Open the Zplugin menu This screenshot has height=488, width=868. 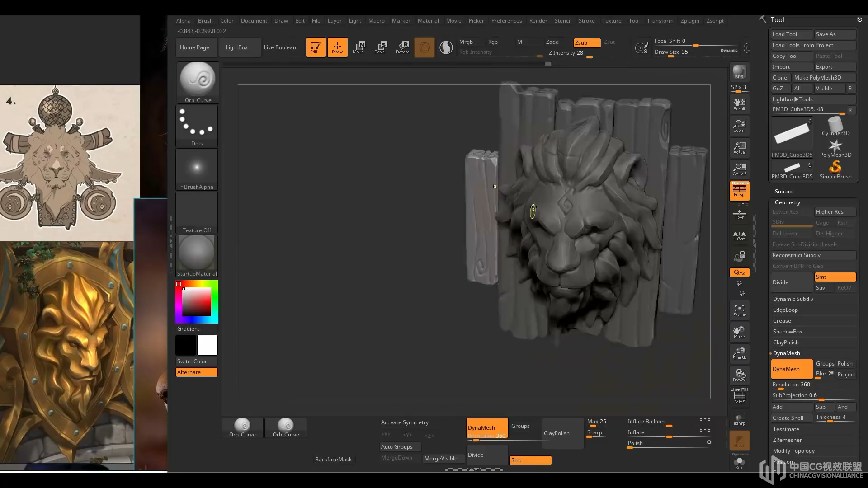pyautogui.click(x=690, y=21)
